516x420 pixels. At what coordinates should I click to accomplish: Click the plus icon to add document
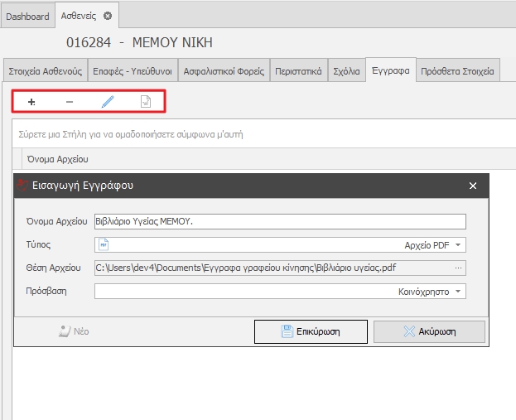[x=31, y=102]
